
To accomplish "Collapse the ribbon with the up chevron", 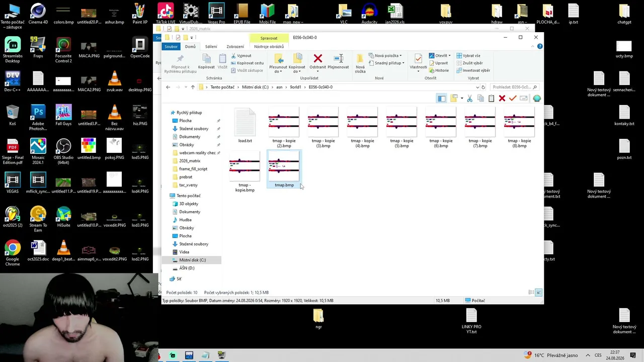I will pyautogui.click(x=533, y=46).
